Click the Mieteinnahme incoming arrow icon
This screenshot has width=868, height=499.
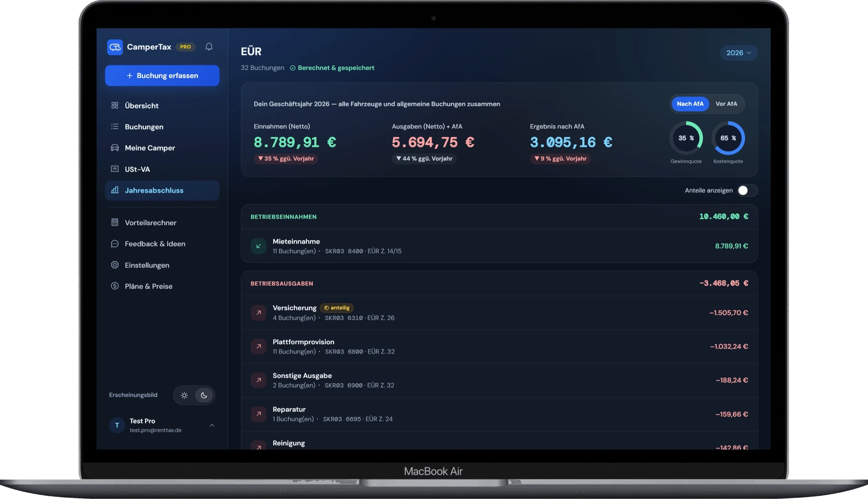[x=258, y=246]
